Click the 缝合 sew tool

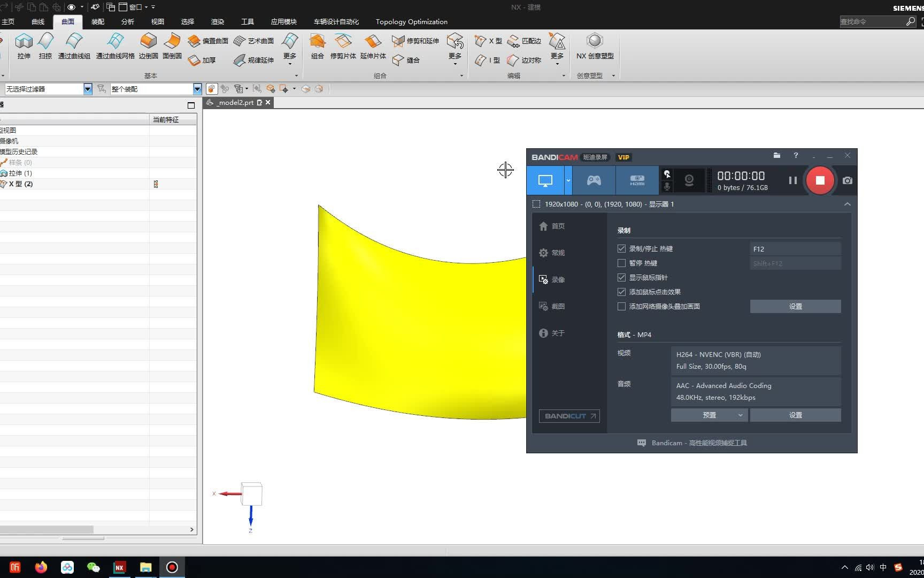click(x=406, y=60)
